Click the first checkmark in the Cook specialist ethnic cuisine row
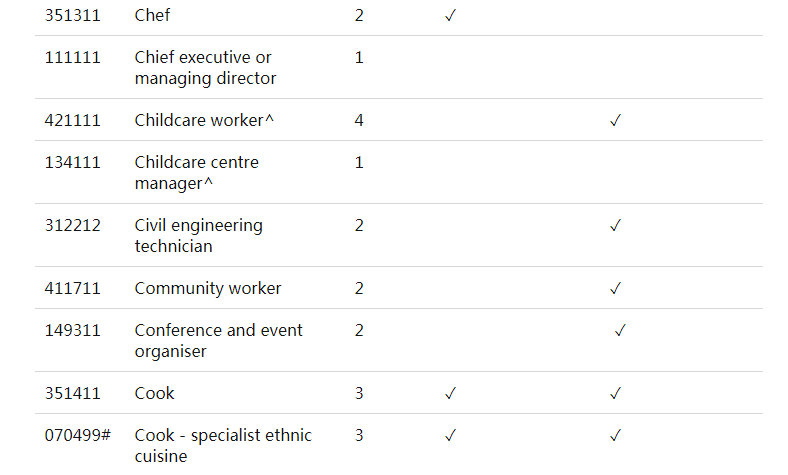Image resolution: width=788 pixels, height=475 pixels. 450,435
